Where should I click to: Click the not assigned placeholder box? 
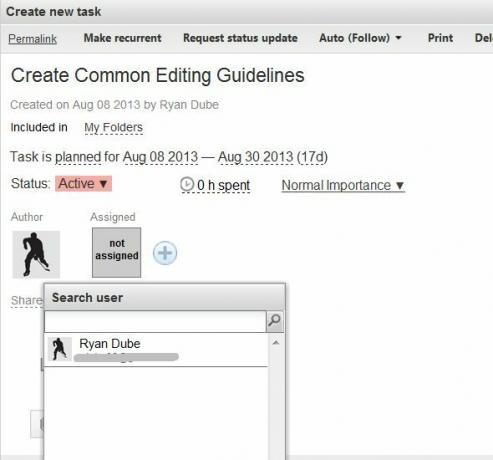[116, 253]
